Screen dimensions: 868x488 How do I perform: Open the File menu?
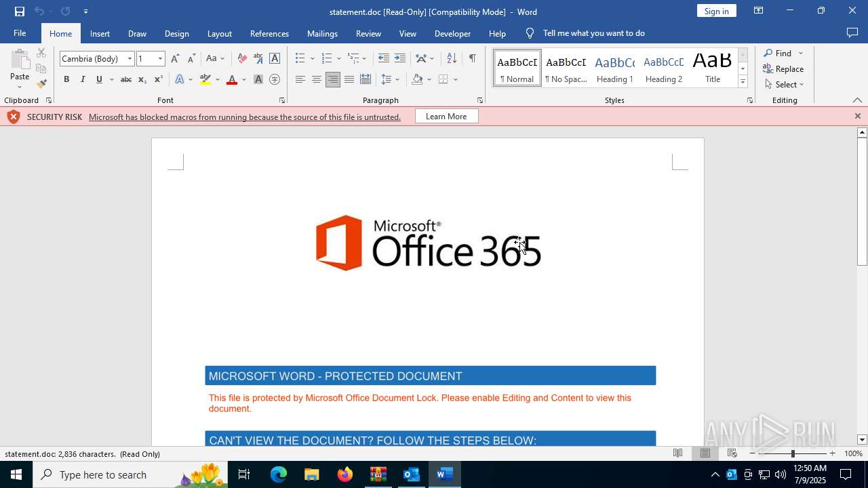coord(20,33)
